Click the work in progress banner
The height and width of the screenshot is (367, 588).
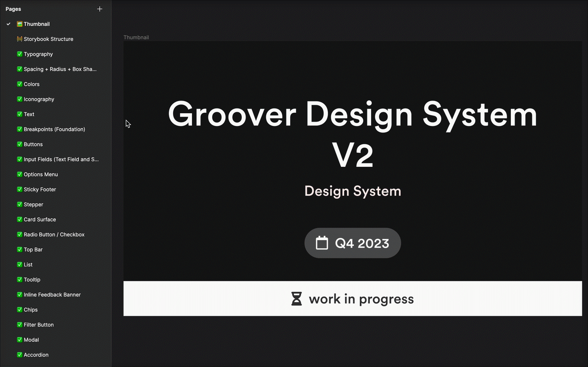[x=352, y=298]
